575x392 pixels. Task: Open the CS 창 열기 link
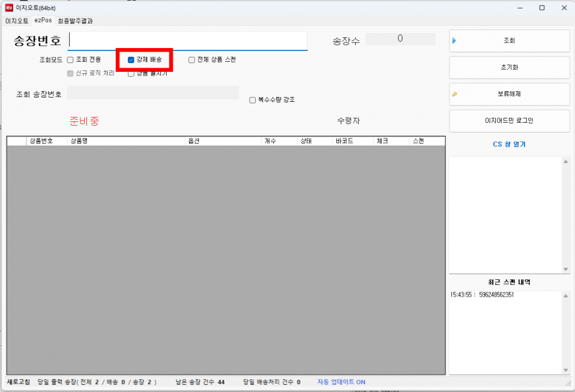509,144
